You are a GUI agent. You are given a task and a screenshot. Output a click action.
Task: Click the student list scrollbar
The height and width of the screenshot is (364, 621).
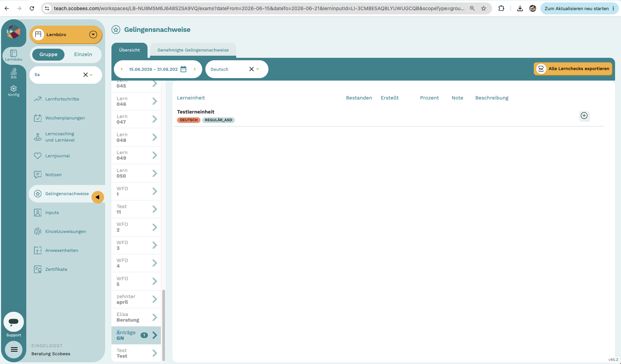[164, 325]
